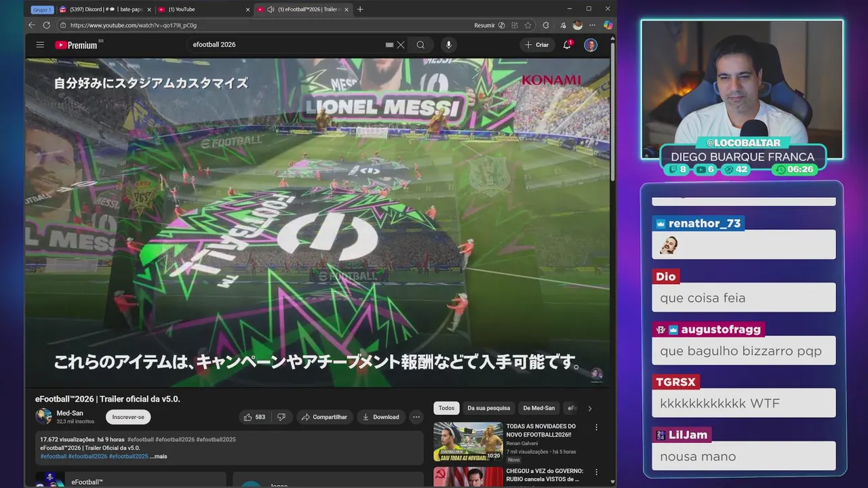
Task: Open the CHEGOU a VEZ do GOVERNO video title
Action: tap(545, 475)
